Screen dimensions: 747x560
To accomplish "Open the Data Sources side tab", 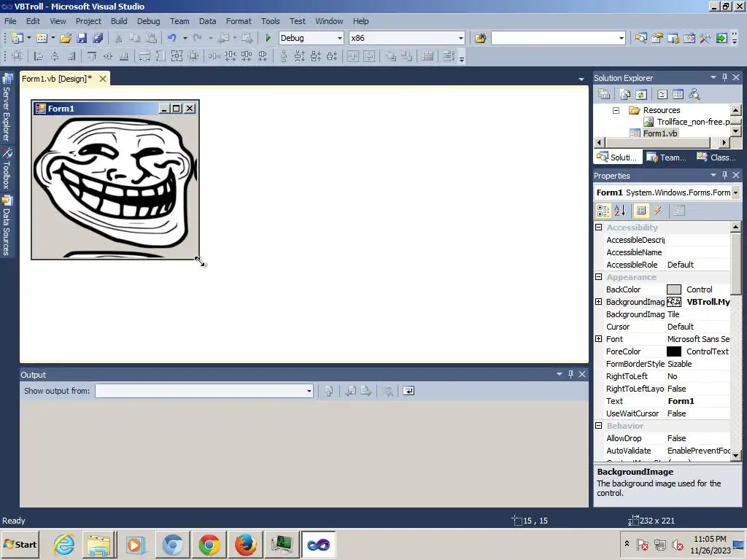I will pos(7,226).
